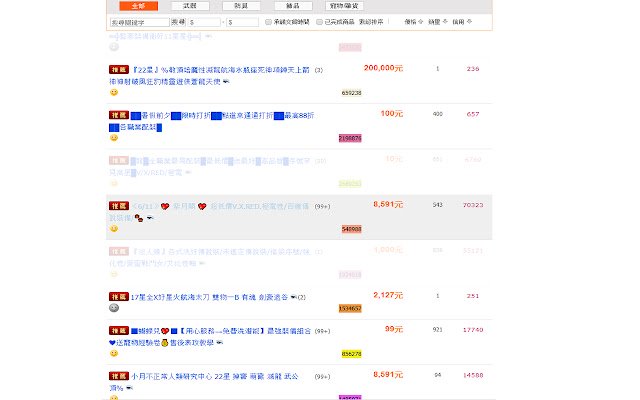The height and width of the screenshot is (400, 640).
Task: Focus the maximum price $ field
Action: coord(242,22)
